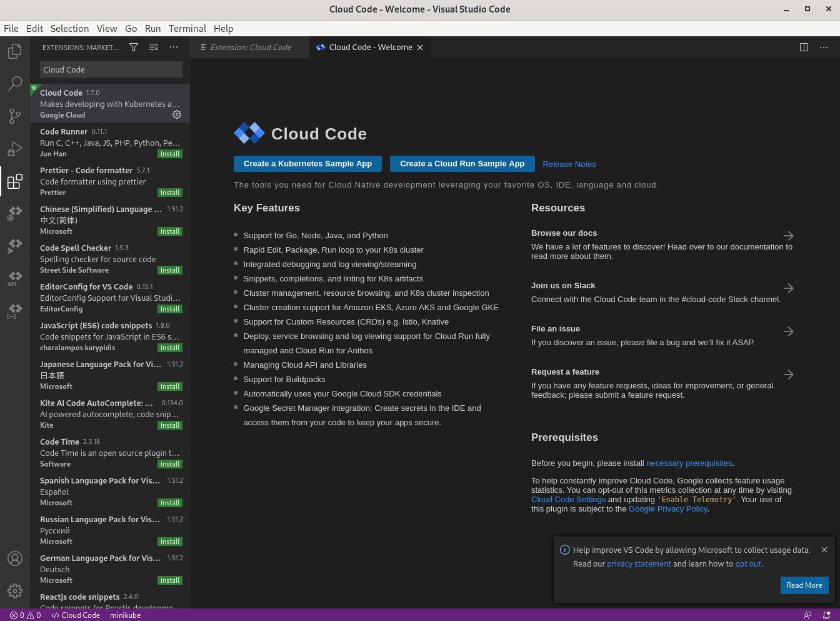This screenshot has height=621, width=840.
Task: Click Create a Kubernetes Sample App
Action: pos(307,164)
